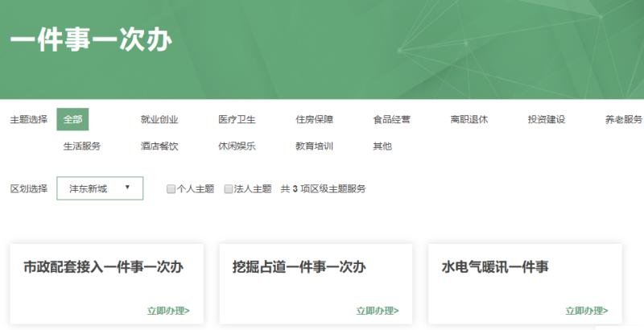Select the 休闲娱乐 category
Viewport: 644px width, 330px height.
237,146
